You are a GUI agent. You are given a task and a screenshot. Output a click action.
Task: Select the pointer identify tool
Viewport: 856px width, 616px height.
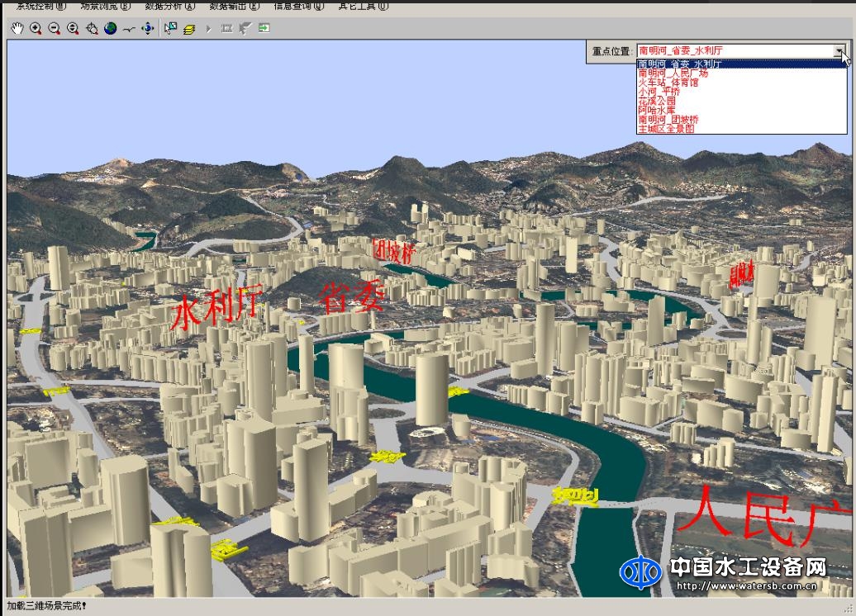(170, 28)
